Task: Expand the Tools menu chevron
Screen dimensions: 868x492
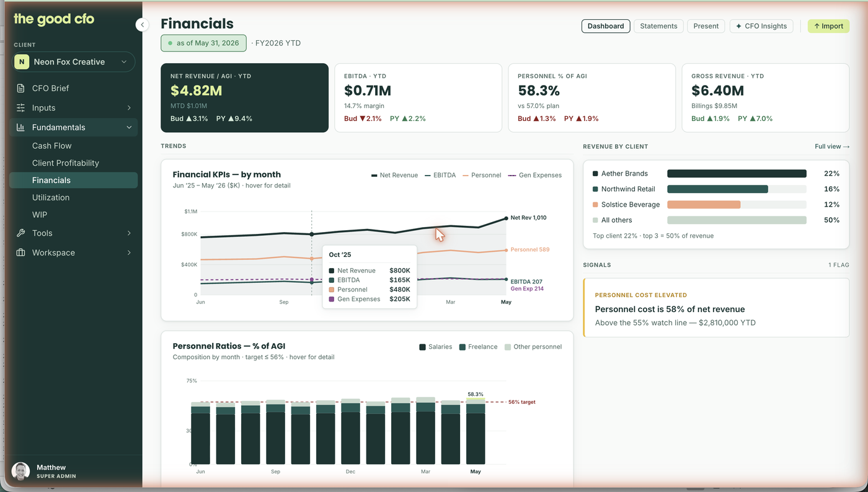Action: tap(129, 233)
